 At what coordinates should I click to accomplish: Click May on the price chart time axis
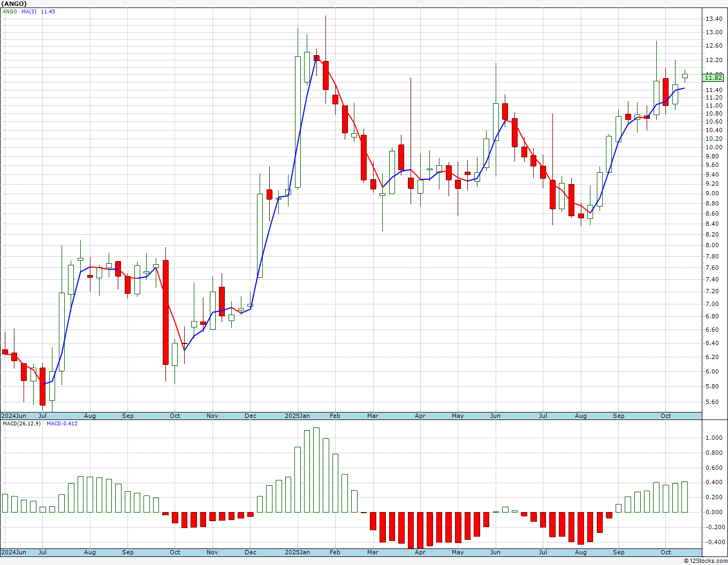[458, 416]
